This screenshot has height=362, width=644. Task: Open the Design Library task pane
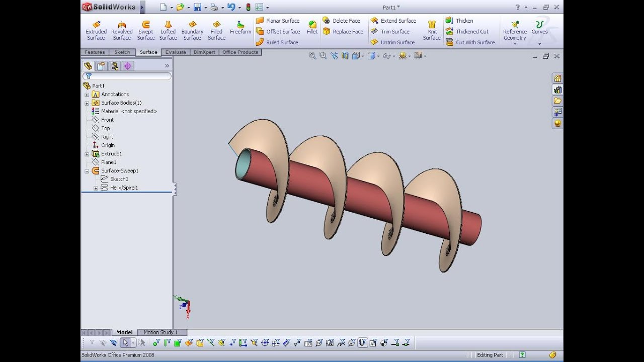click(x=557, y=89)
